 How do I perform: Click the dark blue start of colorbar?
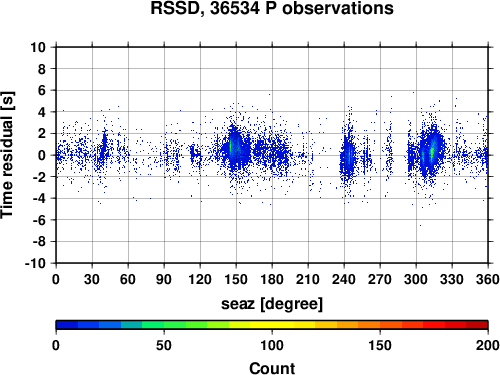[x=67, y=325]
